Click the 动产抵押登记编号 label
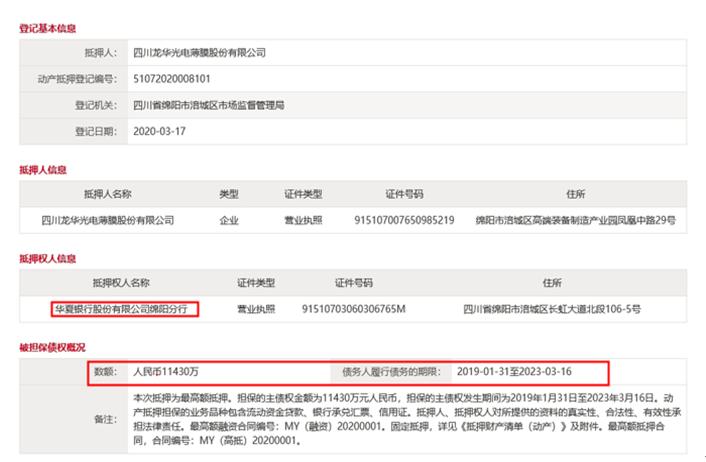 (x=77, y=79)
